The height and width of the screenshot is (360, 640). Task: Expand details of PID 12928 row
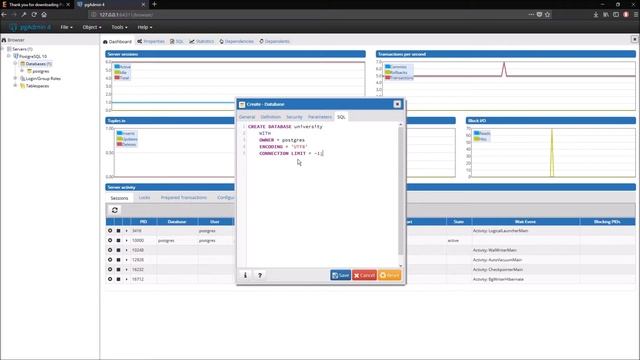click(126, 260)
